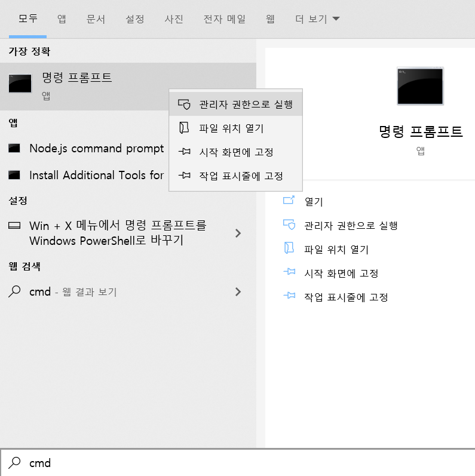
Task: Select the 모두 search filter tab
Action: (27, 19)
